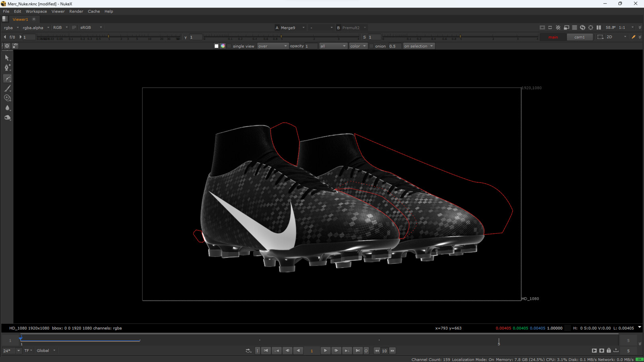Enable the onion skin checkbox
This screenshot has height=362, width=644.
tap(372, 46)
